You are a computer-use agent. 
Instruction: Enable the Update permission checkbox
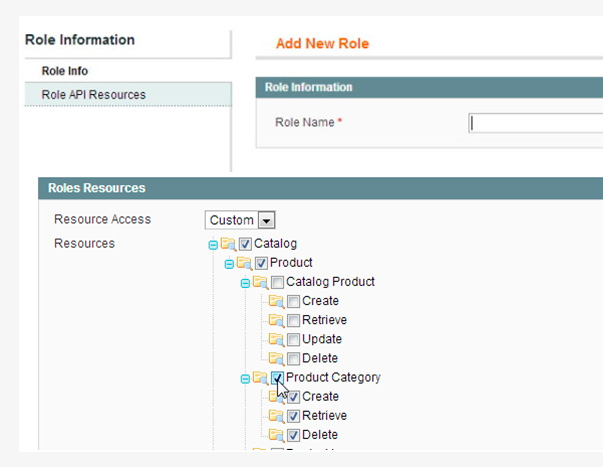click(x=293, y=340)
